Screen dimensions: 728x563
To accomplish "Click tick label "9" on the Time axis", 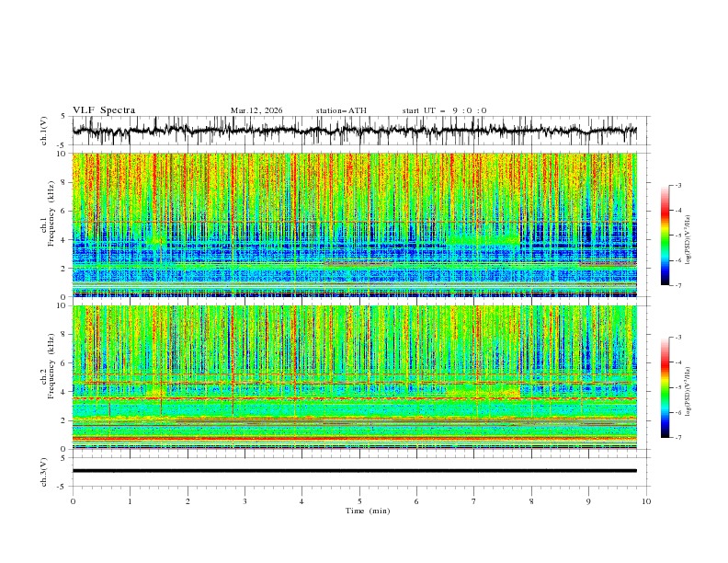I will (x=588, y=501).
